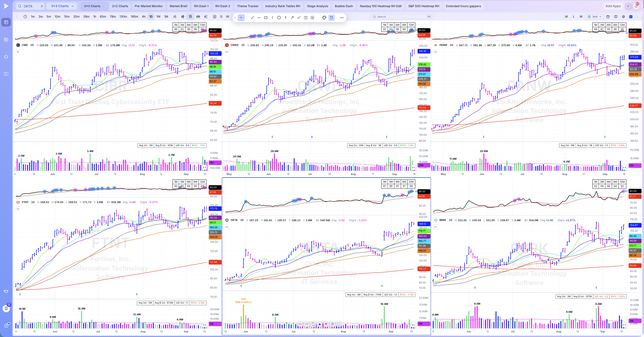The width and height of the screenshot is (644, 337).
Task: Select the crosshair cursor tool
Action: pyautogui.click(x=241, y=18)
